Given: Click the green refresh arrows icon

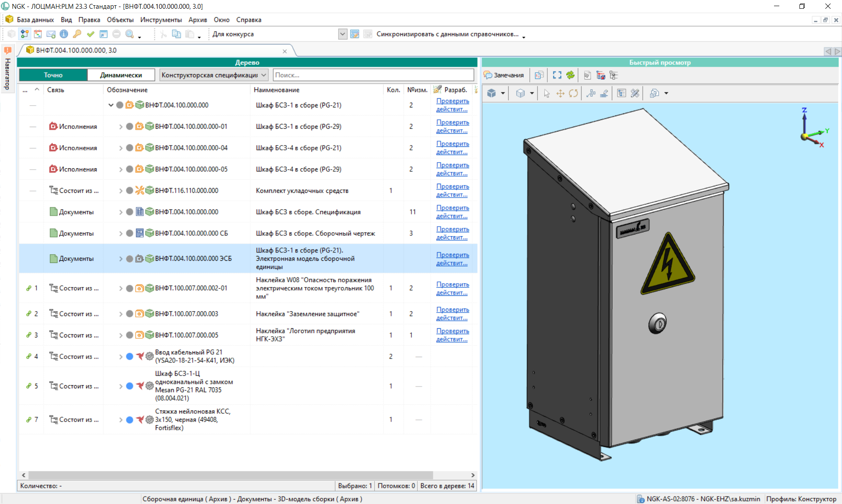Looking at the screenshot, I should pos(570,75).
